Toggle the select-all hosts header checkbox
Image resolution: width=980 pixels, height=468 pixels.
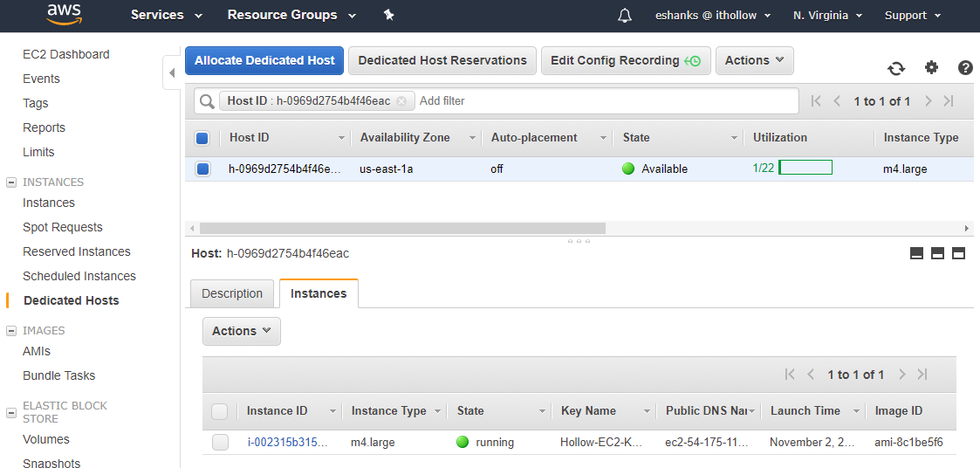(x=202, y=138)
